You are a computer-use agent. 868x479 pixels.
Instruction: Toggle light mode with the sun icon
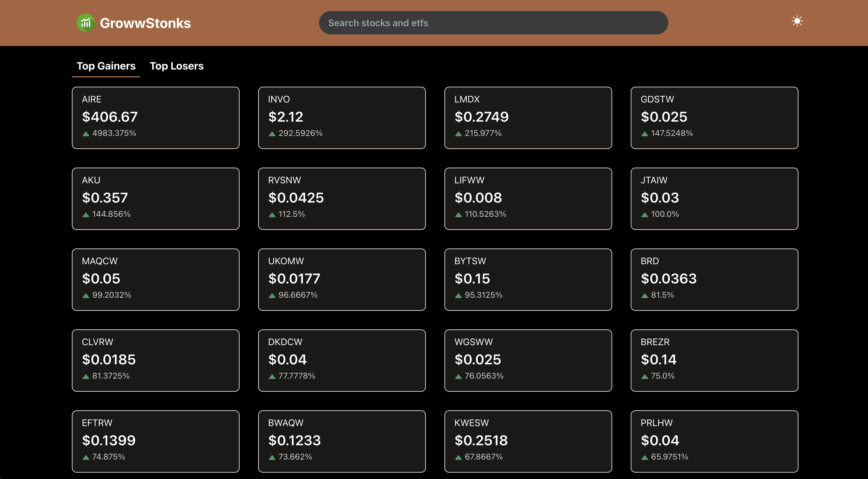tap(797, 21)
